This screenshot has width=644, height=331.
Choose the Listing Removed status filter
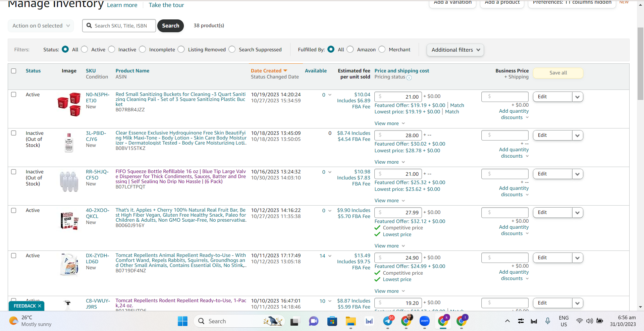click(181, 49)
